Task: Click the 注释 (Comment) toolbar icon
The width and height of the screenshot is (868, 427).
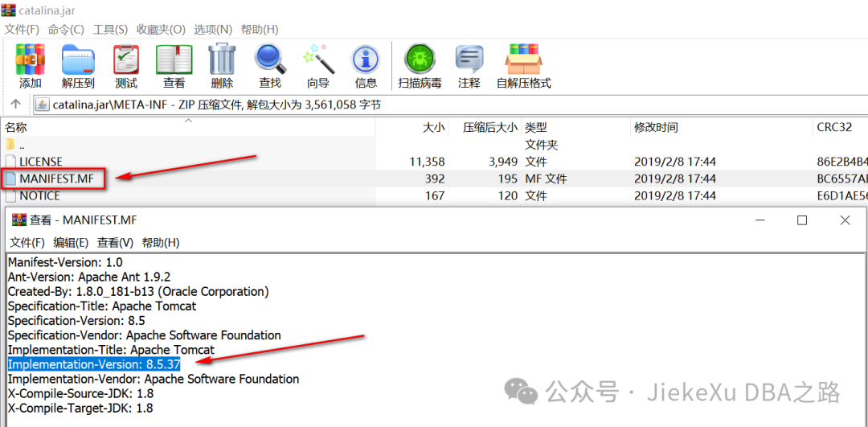Action: coord(469,66)
